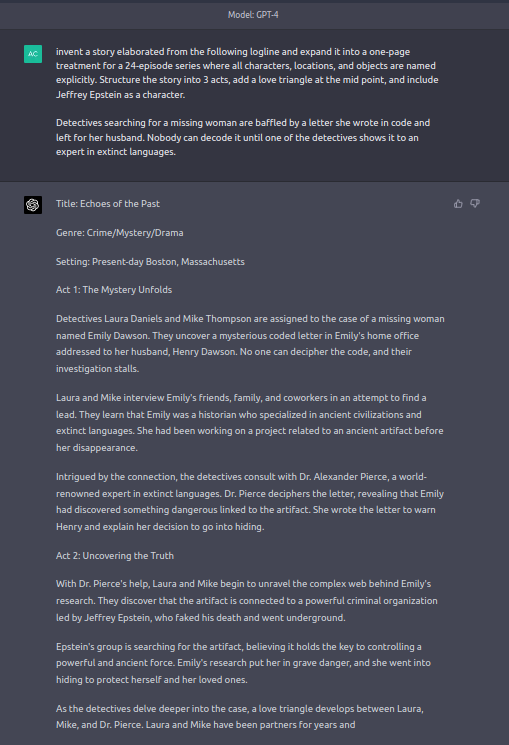Select the 'Title: Echoes of the Past' line
Viewport: 509px width, 745px height.
point(108,204)
